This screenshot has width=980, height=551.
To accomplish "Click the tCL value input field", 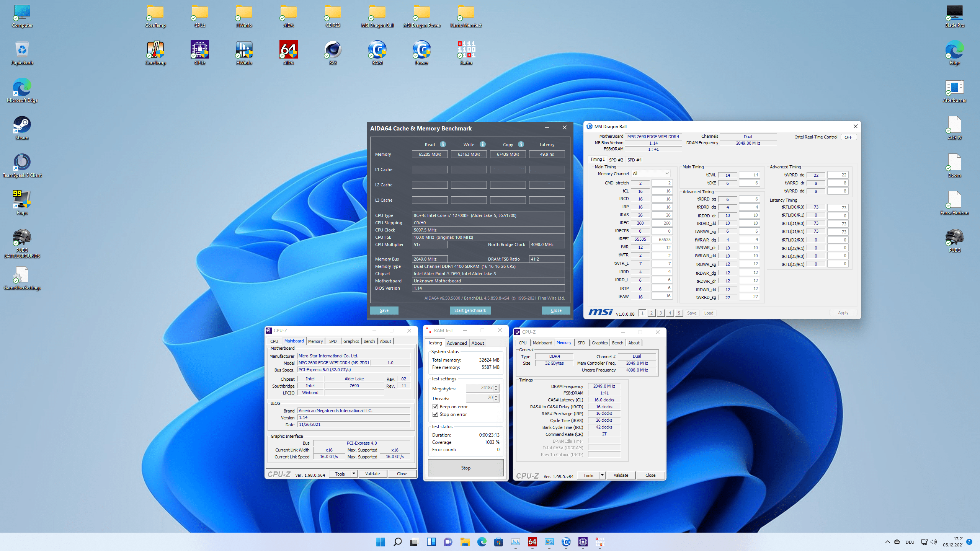I will point(662,191).
